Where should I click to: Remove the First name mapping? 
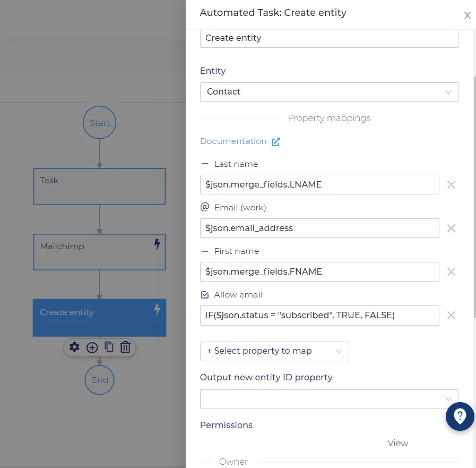tap(451, 271)
